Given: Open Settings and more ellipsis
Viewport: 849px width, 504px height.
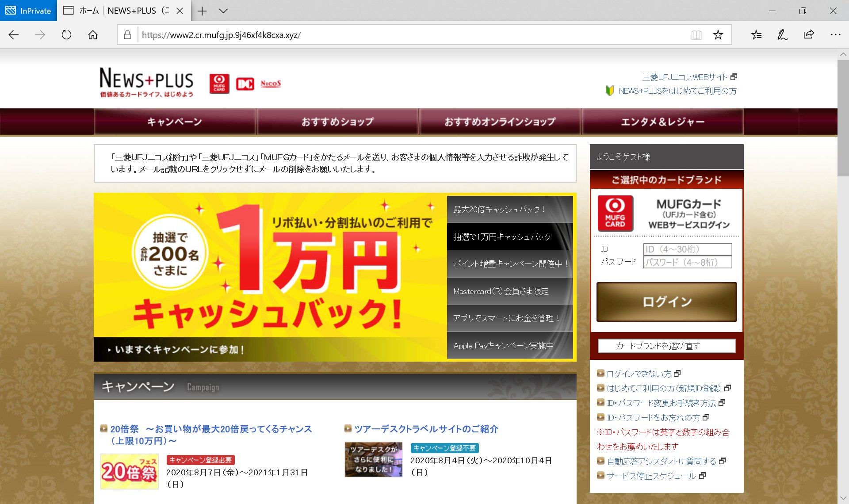Looking at the screenshot, I should click(x=835, y=35).
